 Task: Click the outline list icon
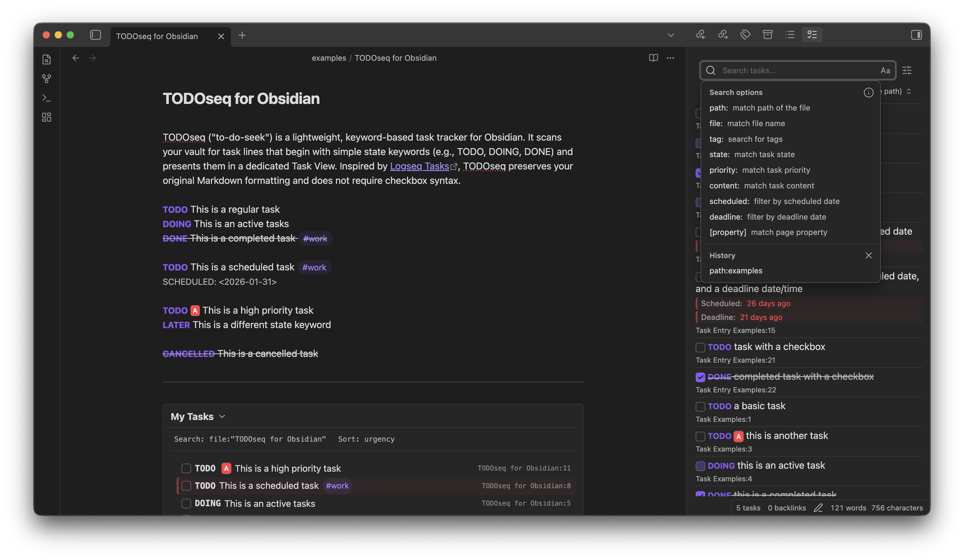(790, 35)
